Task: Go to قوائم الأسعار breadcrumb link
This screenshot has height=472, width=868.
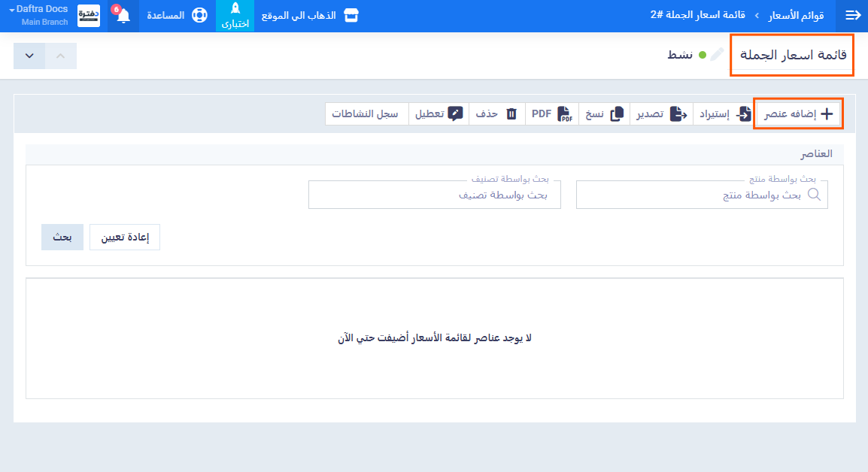Action: click(797, 16)
